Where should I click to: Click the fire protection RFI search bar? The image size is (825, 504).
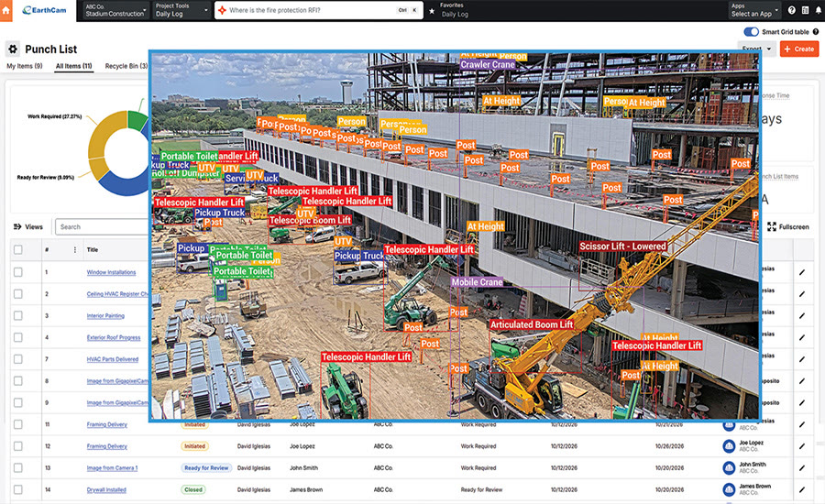[x=318, y=10]
